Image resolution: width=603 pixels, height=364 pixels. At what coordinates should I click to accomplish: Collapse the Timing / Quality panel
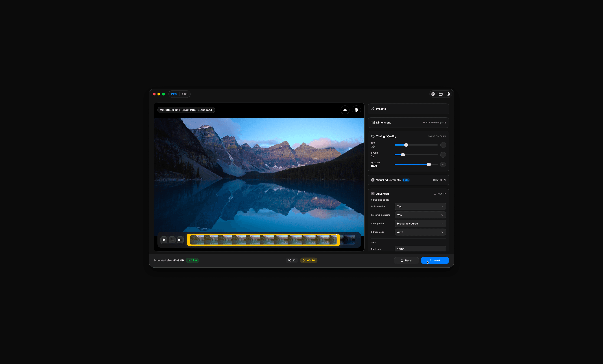click(x=408, y=136)
